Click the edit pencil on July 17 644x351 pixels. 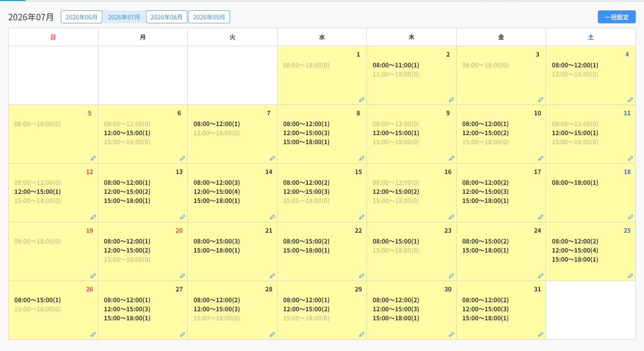point(541,217)
